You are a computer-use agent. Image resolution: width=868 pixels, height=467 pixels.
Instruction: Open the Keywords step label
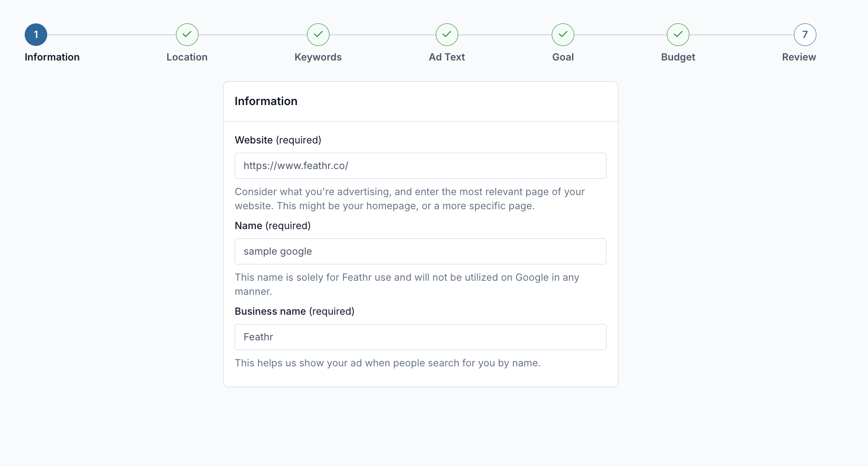pyautogui.click(x=318, y=57)
